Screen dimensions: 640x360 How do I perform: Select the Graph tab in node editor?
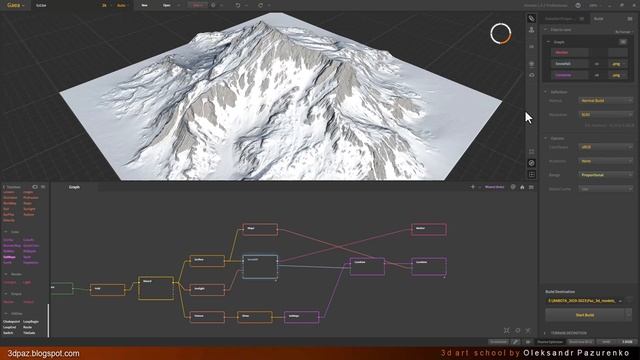(74, 187)
